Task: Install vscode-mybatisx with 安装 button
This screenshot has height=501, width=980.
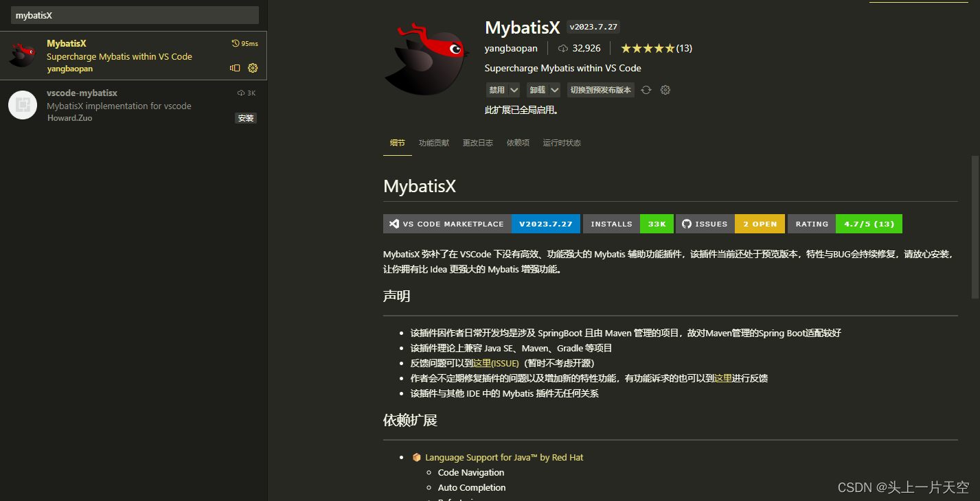Action: tap(246, 118)
